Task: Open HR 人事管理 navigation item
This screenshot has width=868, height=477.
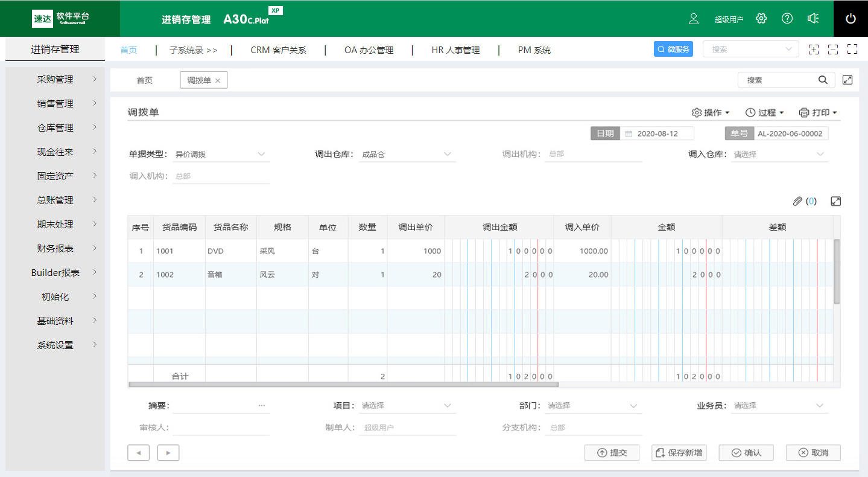Action: coord(455,50)
